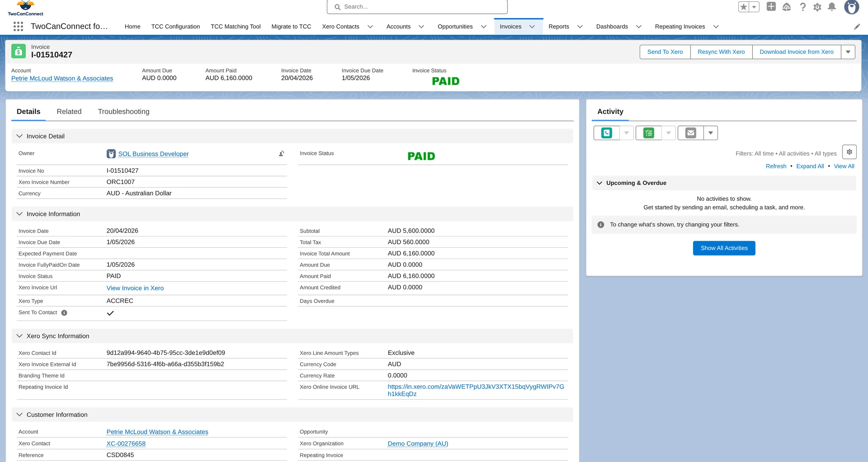Click the Expand All activity link

pyautogui.click(x=810, y=166)
